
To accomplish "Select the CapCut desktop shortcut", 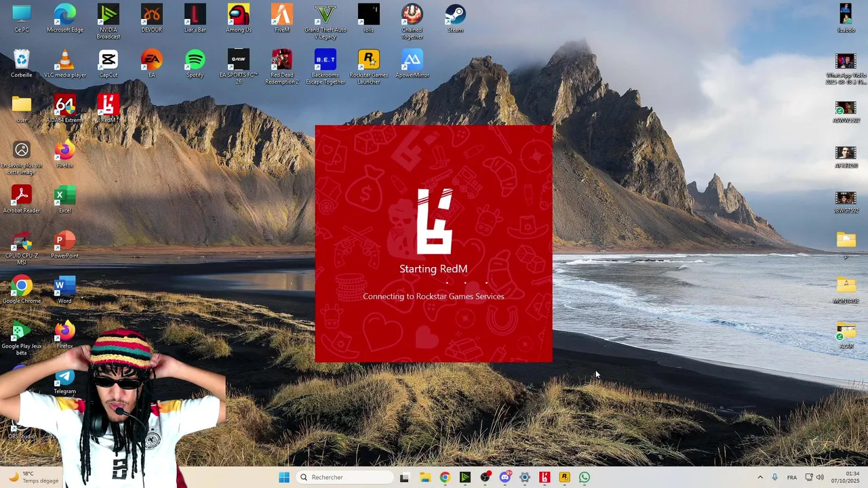I will (x=108, y=64).
